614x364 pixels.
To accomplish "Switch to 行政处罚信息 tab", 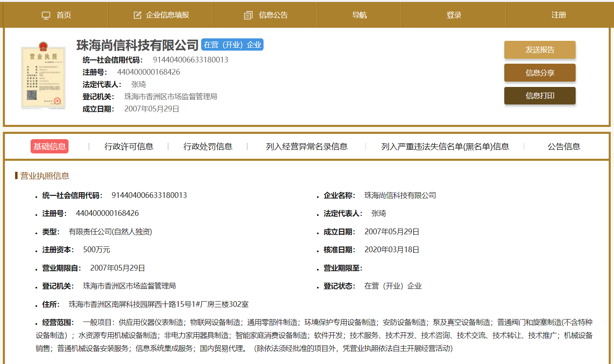I will tap(208, 146).
